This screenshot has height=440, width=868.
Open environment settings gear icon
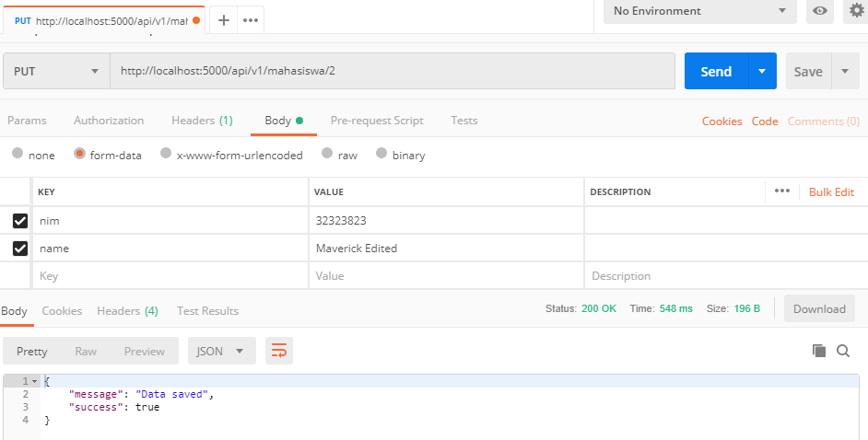pos(856,10)
